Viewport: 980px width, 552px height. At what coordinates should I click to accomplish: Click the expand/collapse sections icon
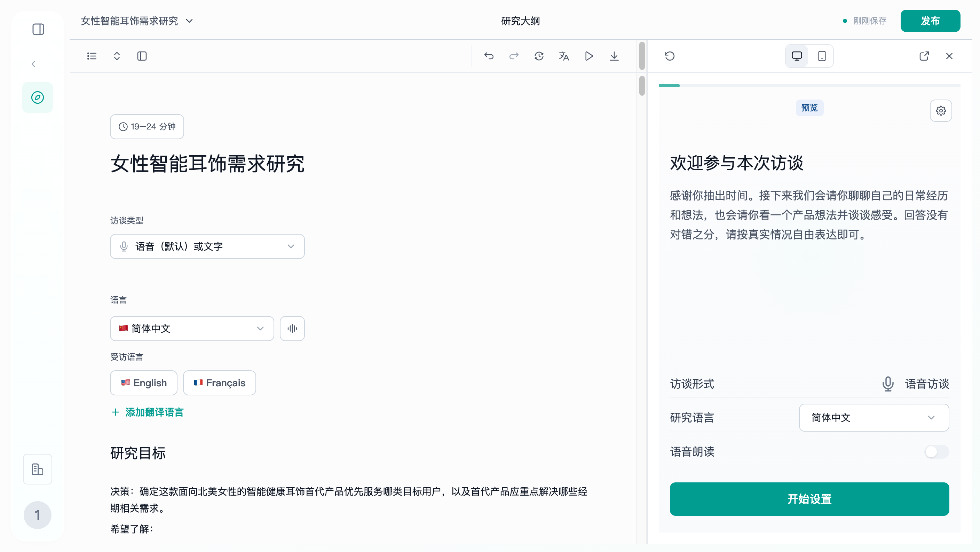[x=117, y=56]
